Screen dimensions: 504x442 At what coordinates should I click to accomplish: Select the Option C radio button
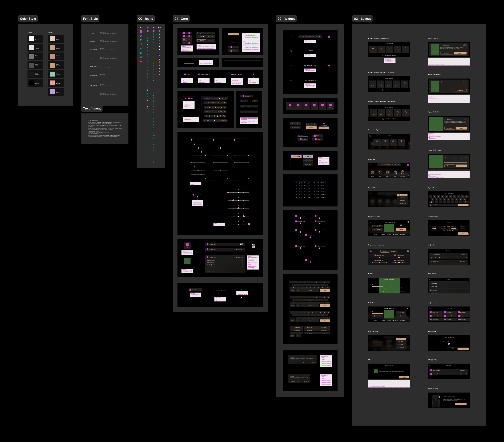[x=431, y=290]
